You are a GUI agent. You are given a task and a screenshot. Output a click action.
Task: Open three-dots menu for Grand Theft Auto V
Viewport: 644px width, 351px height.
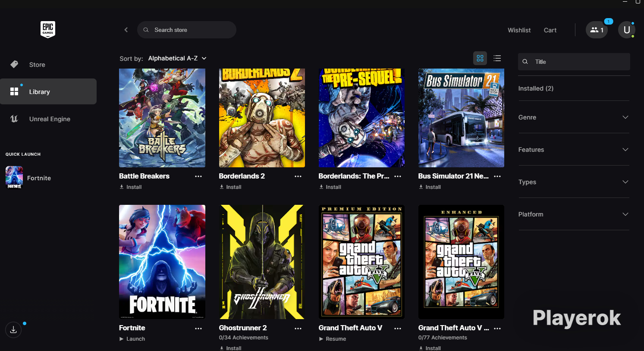pyautogui.click(x=398, y=329)
